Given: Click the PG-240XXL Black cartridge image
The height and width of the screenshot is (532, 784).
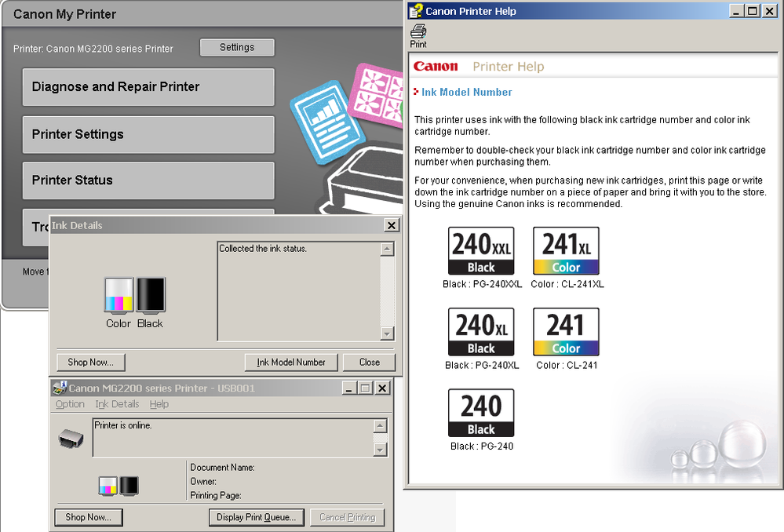Looking at the screenshot, I should click(480, 250).
